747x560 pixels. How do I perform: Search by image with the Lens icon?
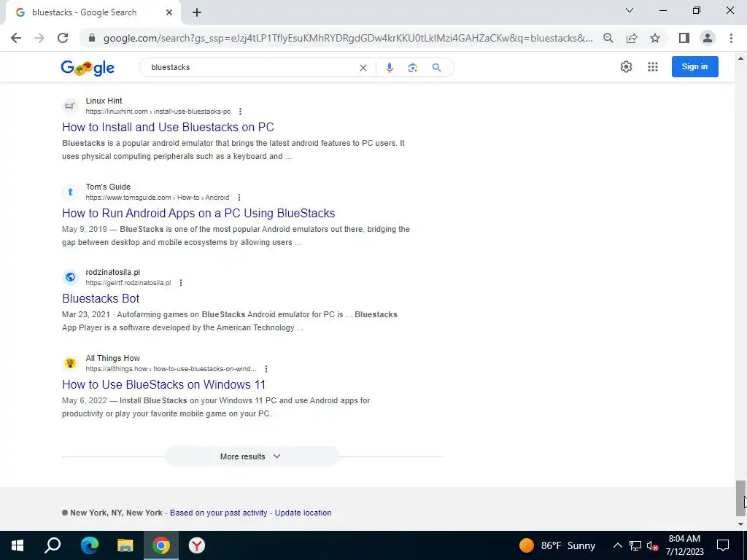(413, 68)
